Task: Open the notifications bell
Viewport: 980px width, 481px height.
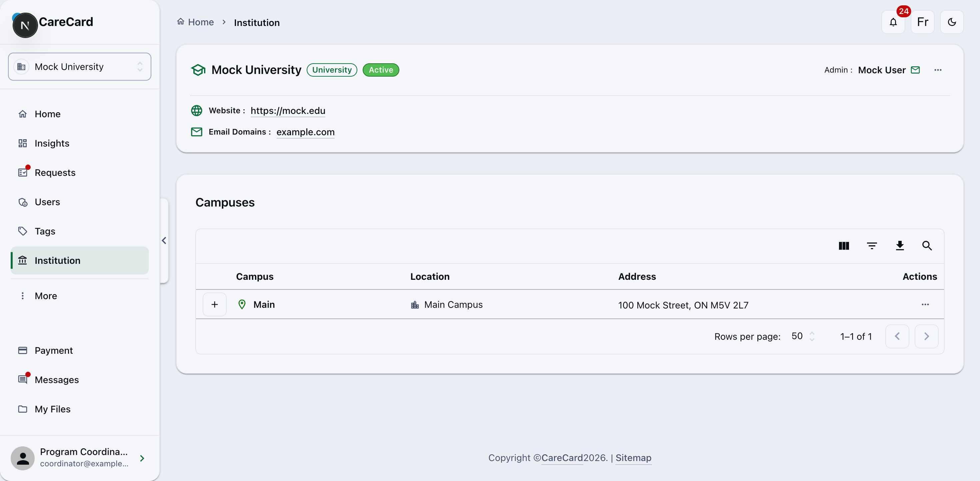Action: point(893,22)
